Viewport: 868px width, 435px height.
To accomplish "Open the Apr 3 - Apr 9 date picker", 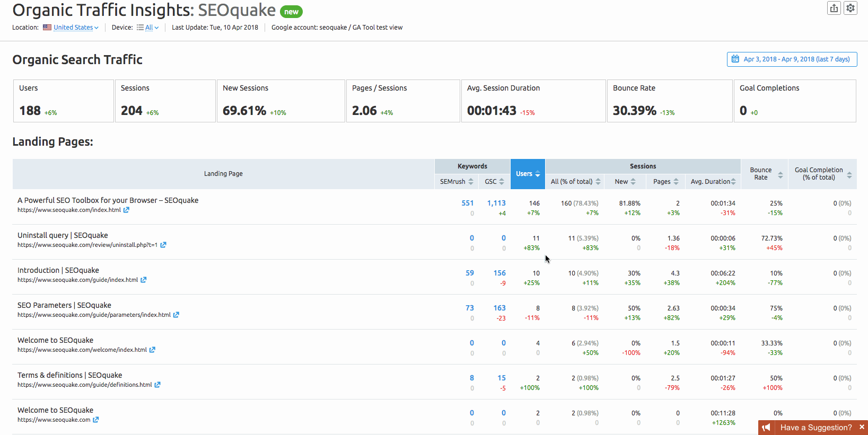I will 792,59.
